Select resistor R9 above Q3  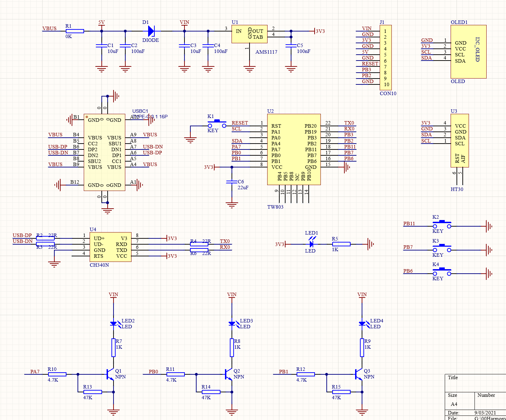(x=362, y=348)
